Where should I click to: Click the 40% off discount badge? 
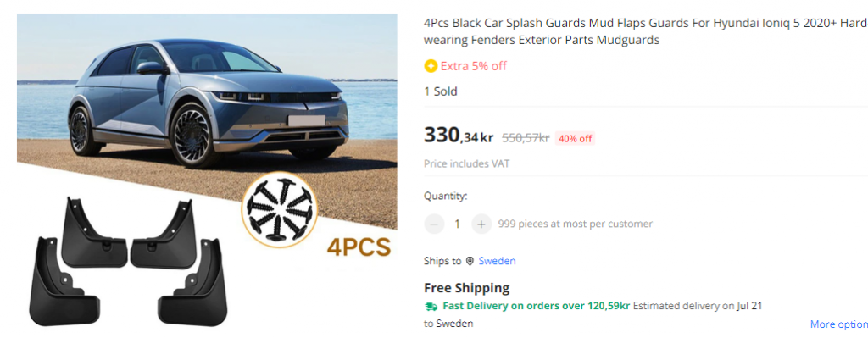575,138
